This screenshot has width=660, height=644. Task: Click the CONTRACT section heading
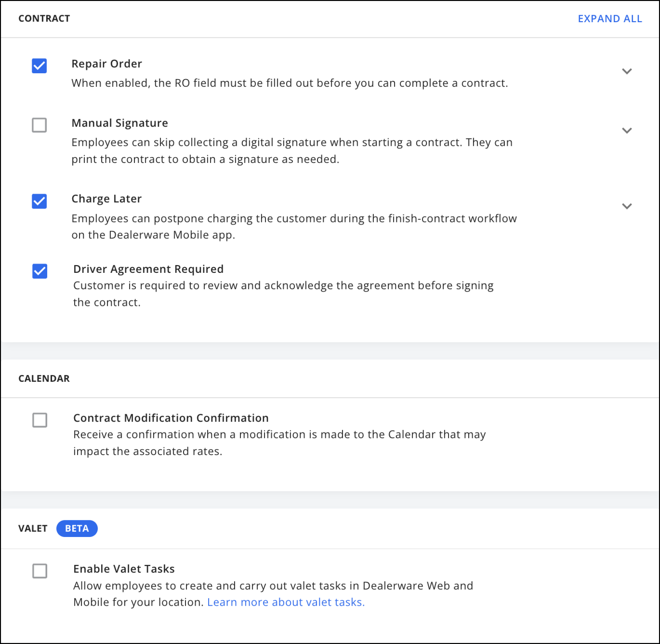pos(44,18)
